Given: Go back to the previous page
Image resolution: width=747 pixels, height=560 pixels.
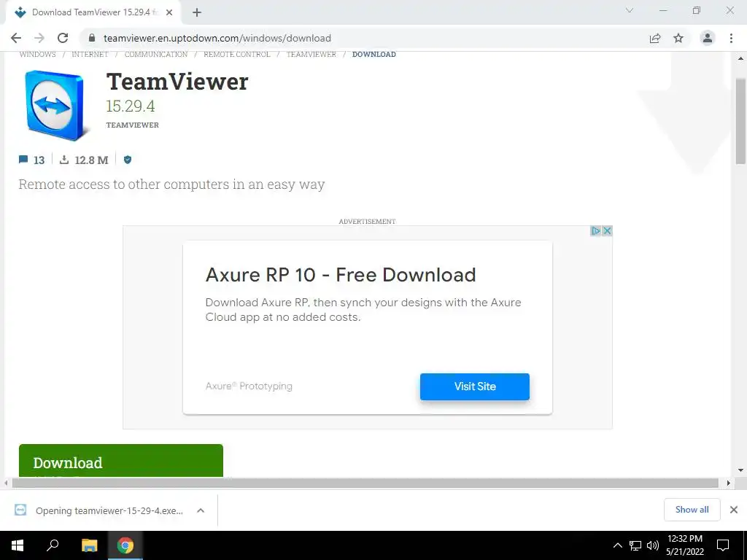Looking at the screenshot, I should point(16,38).
